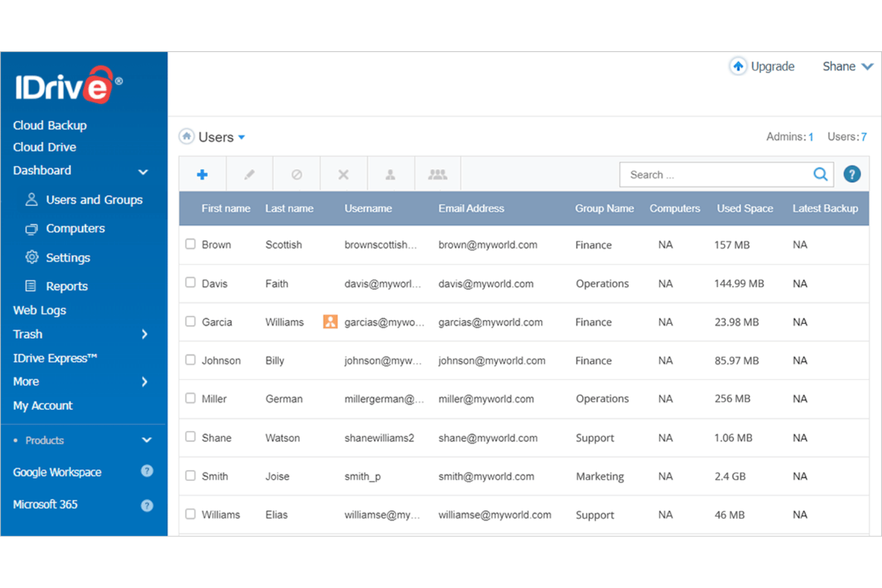
Task: Click the group of users toolbar icon
Action: click(437, 175)
